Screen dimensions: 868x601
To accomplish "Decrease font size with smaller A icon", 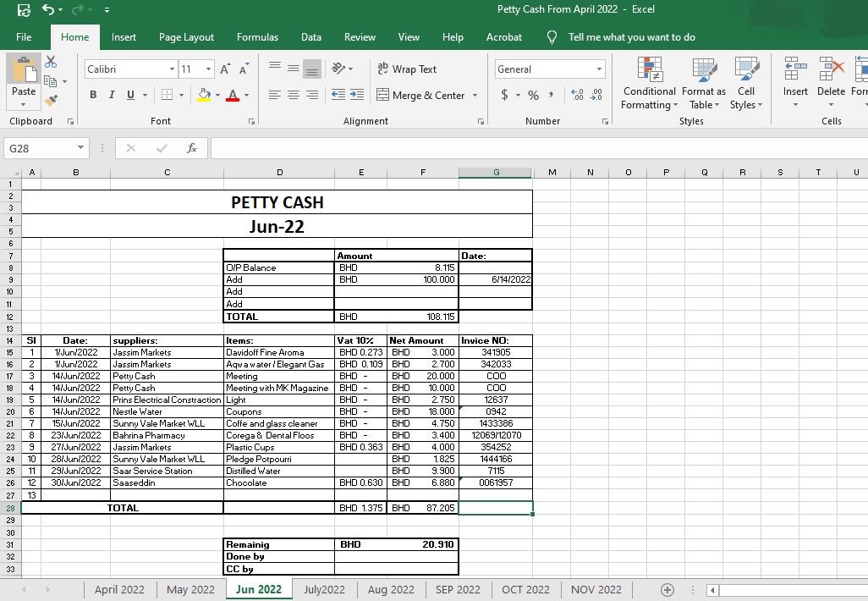I will coord(244,69).
